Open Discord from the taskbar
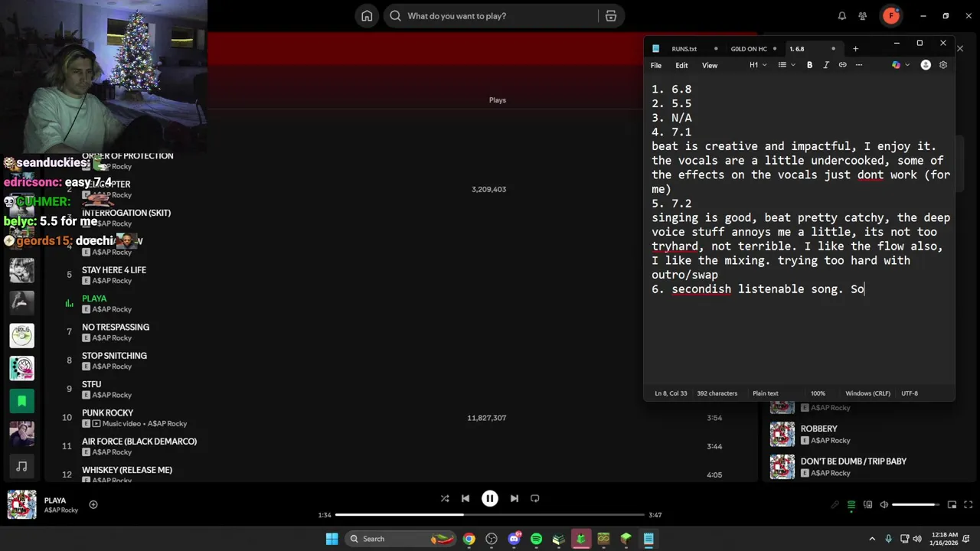Screen dimensions: 980x551 (x=514, y=539)
